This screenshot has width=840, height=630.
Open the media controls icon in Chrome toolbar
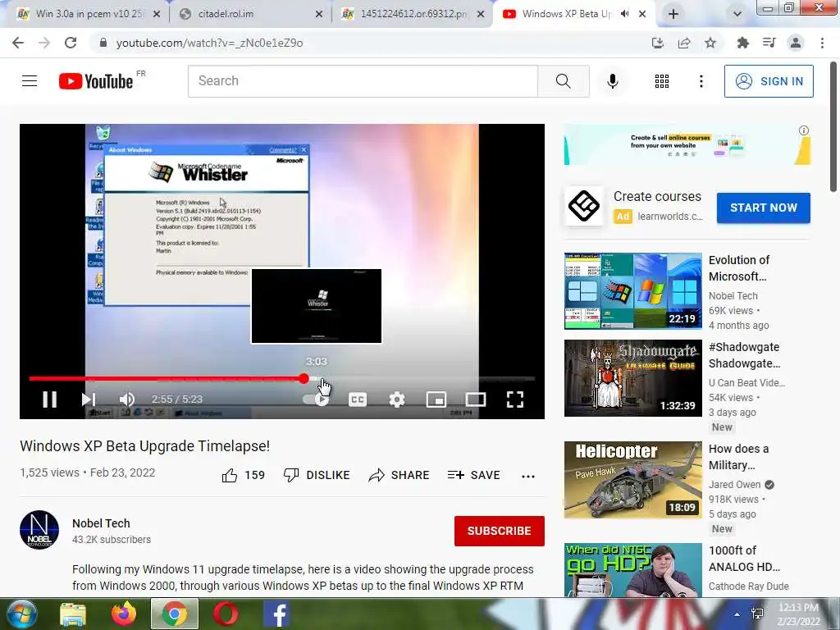point(769,43)
